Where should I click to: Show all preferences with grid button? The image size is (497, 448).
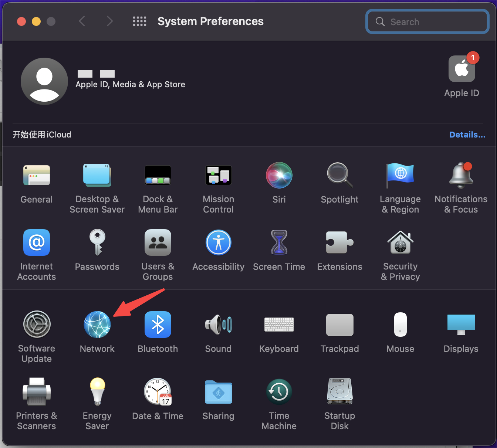(x=139, y=21)
